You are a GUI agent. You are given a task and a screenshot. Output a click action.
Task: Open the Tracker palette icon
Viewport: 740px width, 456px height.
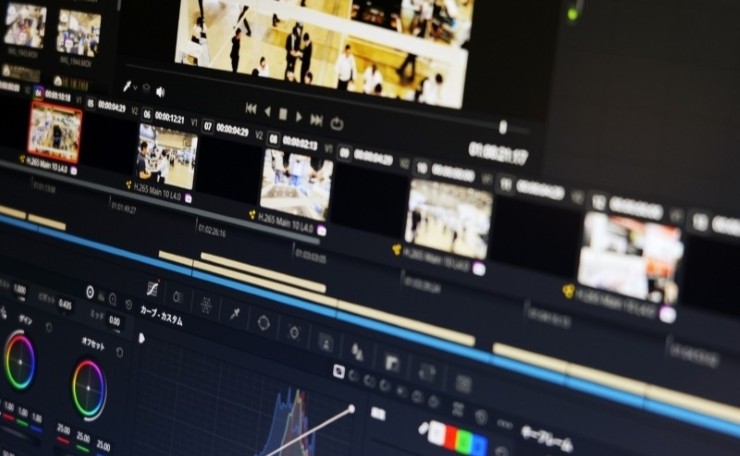(294, 332)
